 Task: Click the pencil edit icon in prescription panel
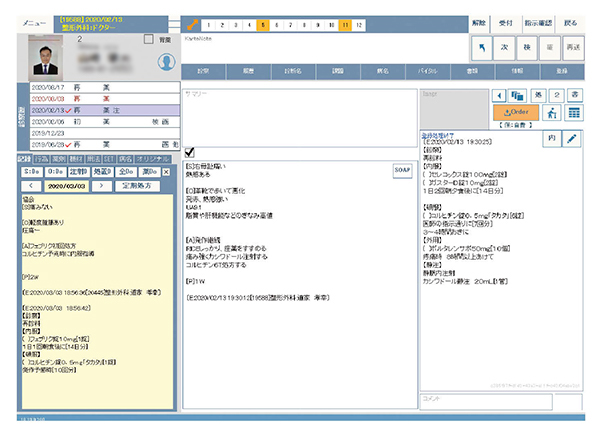[571, 139]
